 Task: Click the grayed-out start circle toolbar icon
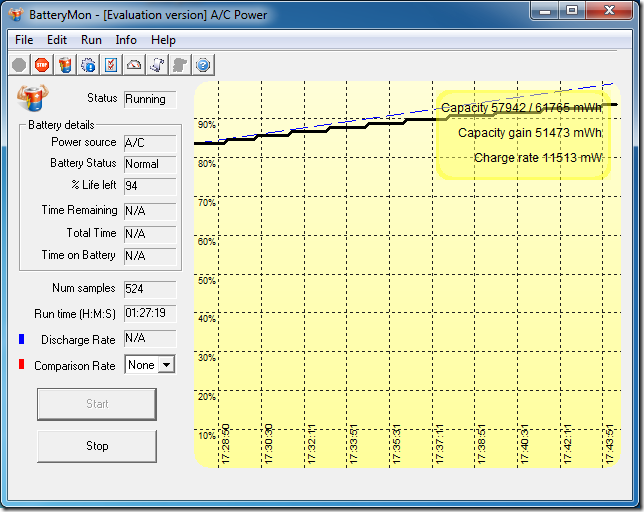pyautogui.click(x=19, y=65)
